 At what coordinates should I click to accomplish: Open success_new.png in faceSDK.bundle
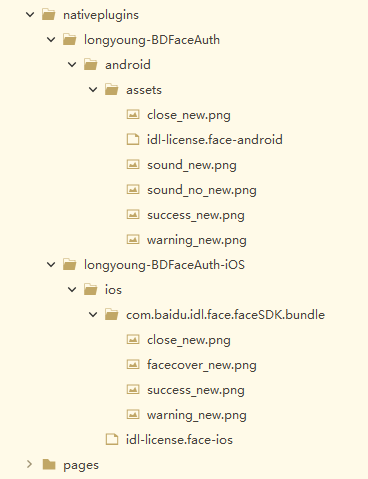(x=196, y=390)
